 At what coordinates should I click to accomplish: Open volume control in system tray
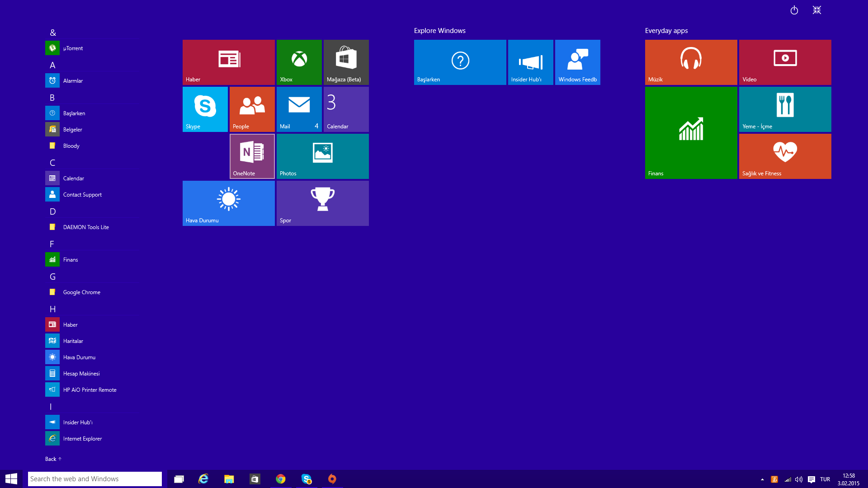(799, 479)
